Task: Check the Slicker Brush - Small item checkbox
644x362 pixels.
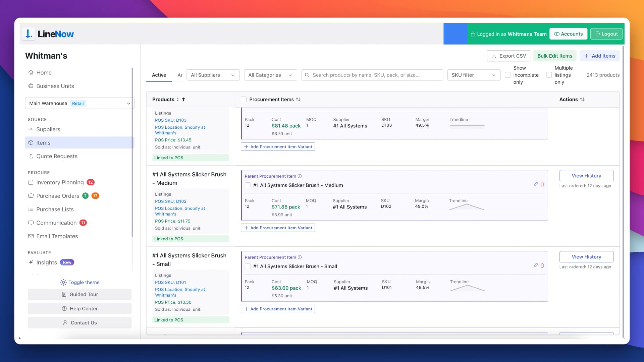Action: coord(248,266)
